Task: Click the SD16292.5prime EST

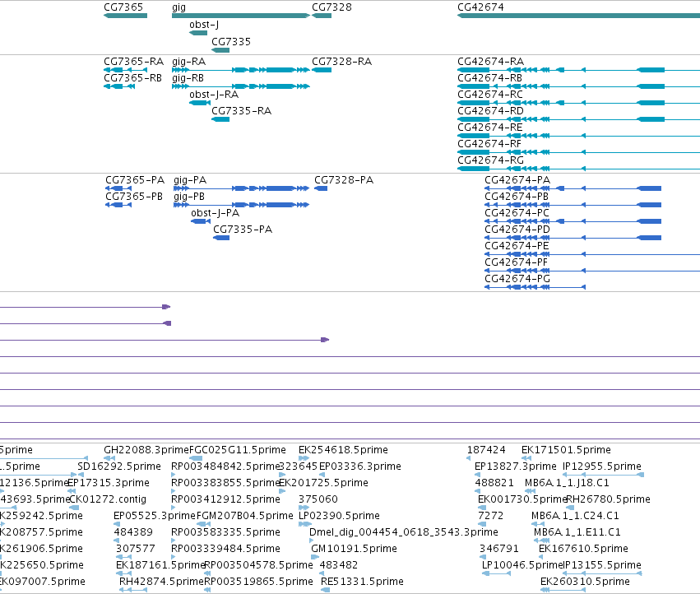Action: point(81,475)
